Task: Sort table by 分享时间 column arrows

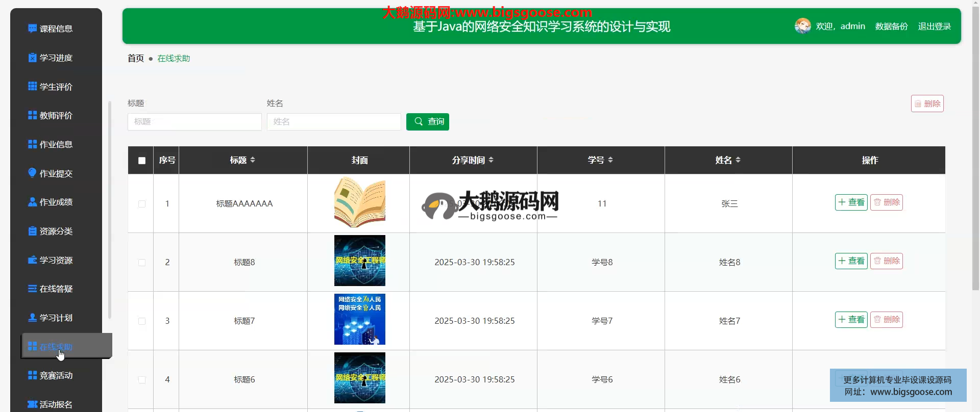Action: click(x=491, y=160)
